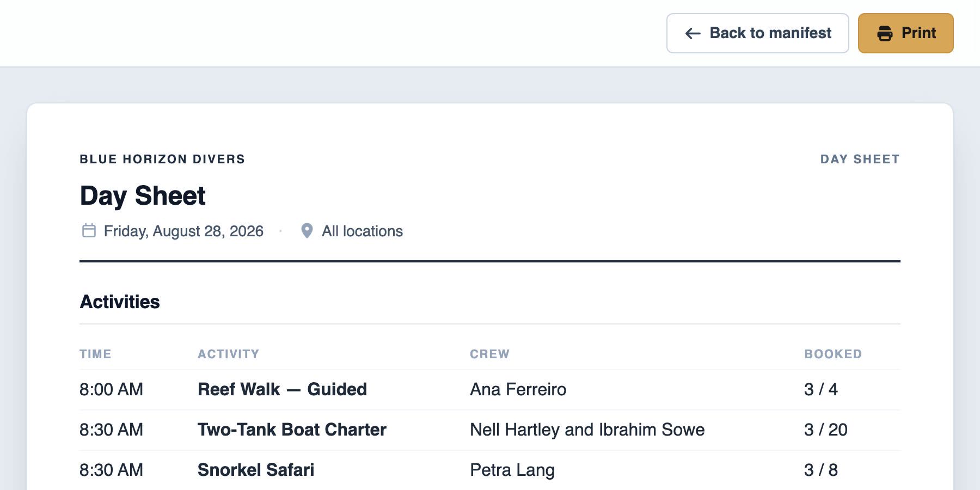Click the Friday, August 28, 2026 date
Screen dimensions: 980x490
(x=183, y=231)
